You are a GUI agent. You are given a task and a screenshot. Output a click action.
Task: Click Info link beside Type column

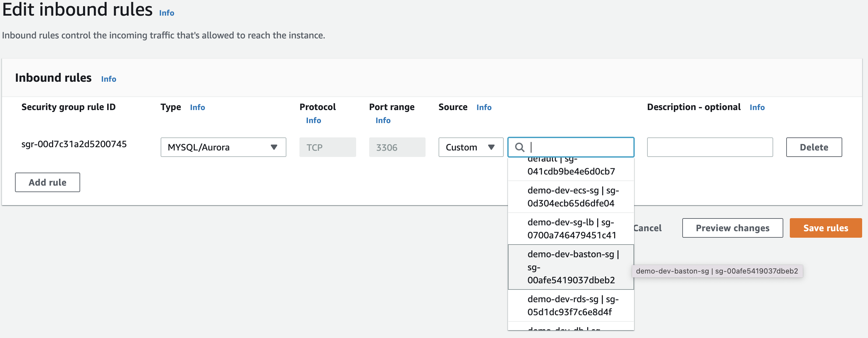(197, 107)
